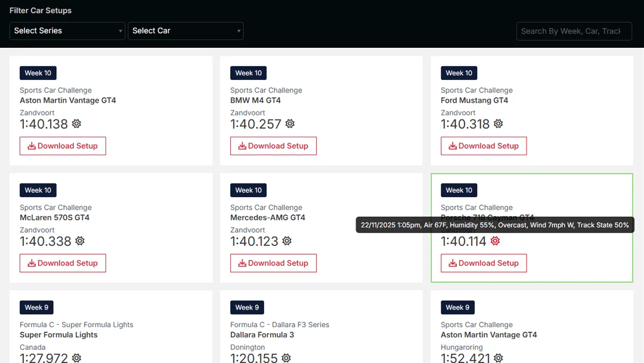644x363 pixels.
Task: Download Setup for Ford Mustang GT4
Action: pyautogui.click(x=484, y=146)
